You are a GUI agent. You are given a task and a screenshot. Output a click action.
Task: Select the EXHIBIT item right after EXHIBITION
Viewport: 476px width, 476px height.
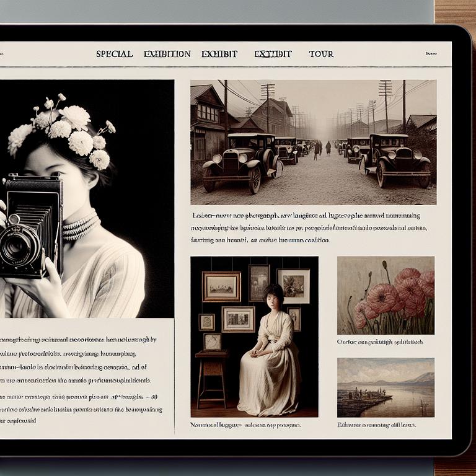[x=219, y=54]
